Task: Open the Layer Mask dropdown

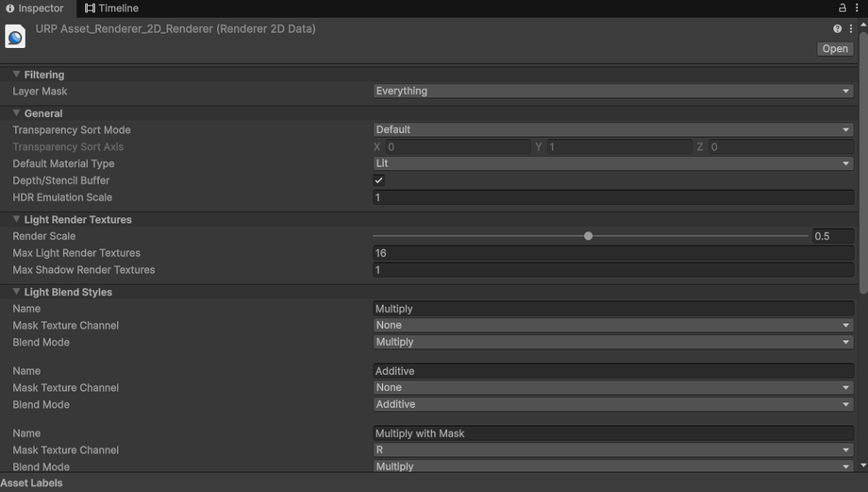Action: point(613,91)
